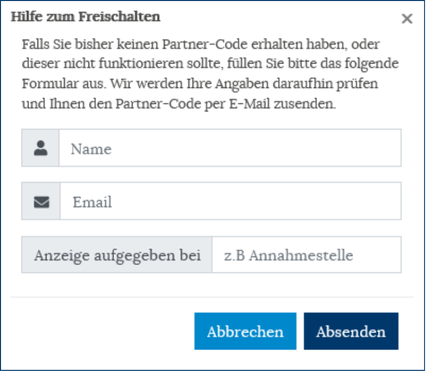
Task: Click the Partner-Code explanation paragraph
Action: [x=210, y=74]
